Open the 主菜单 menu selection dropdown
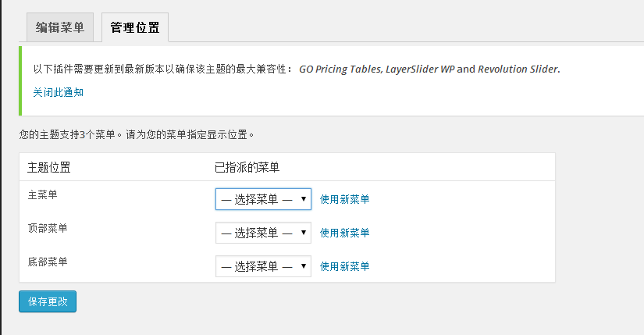The image size is (644, 335). [x=263, y=199]
